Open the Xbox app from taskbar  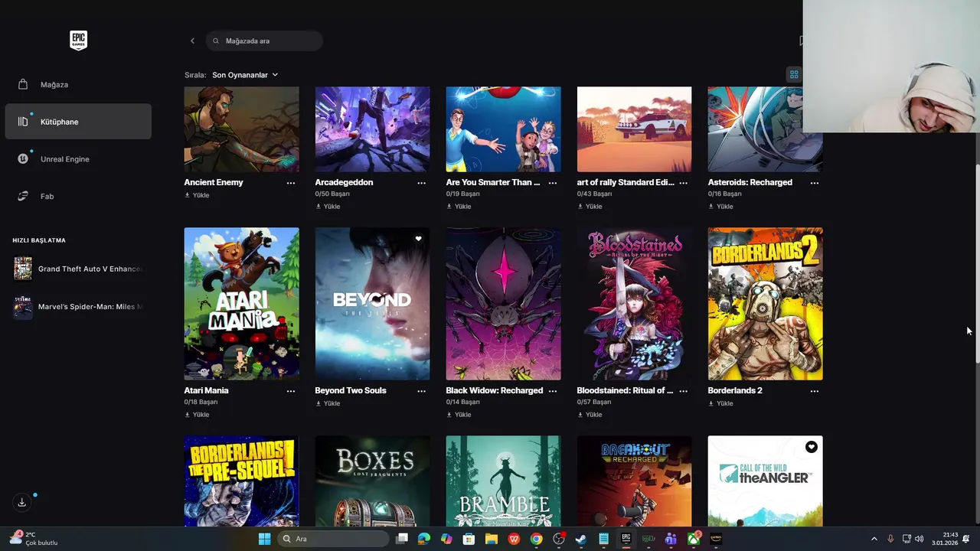pos(694,539)
